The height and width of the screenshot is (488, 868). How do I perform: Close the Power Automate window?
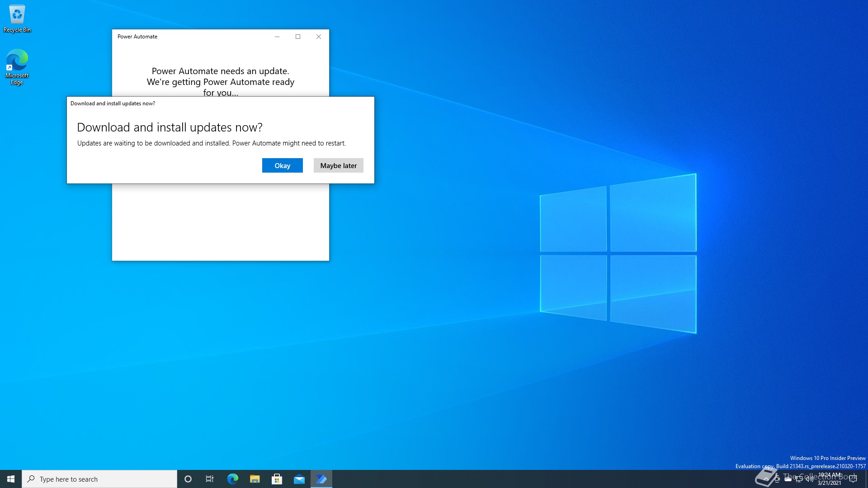[319, 37]
